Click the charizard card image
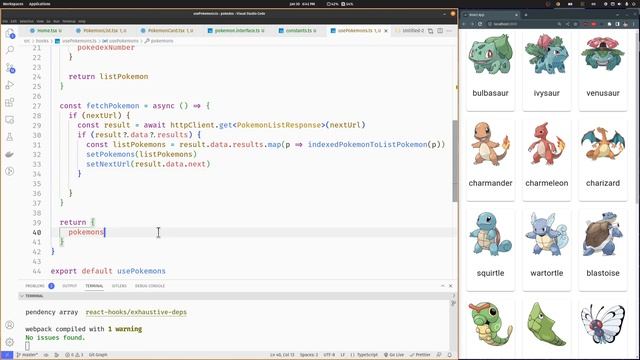This screenshot has width=640, height=360. coord(603,144)
